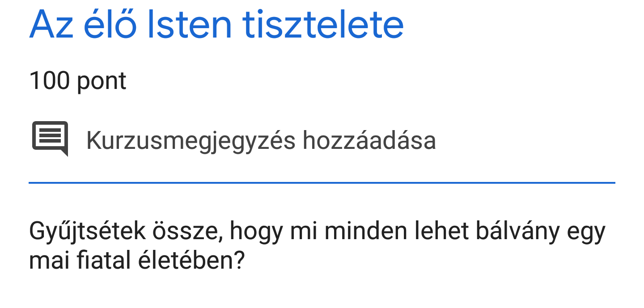This screenshot has height=308, width=644.
Task: Click the '100 pont' points label
Action: [x=78, y=81]
